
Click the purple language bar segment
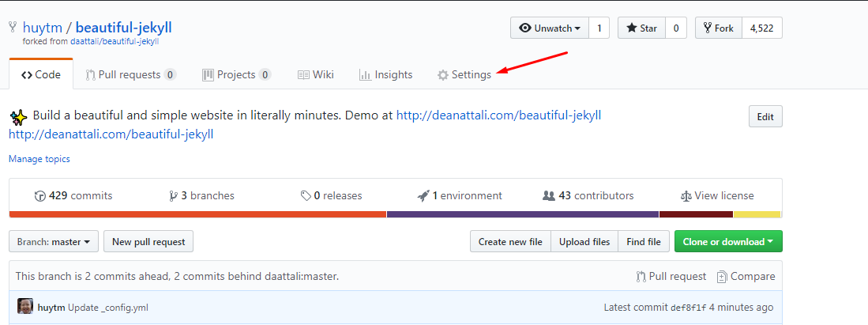click(x=523, y=214)
